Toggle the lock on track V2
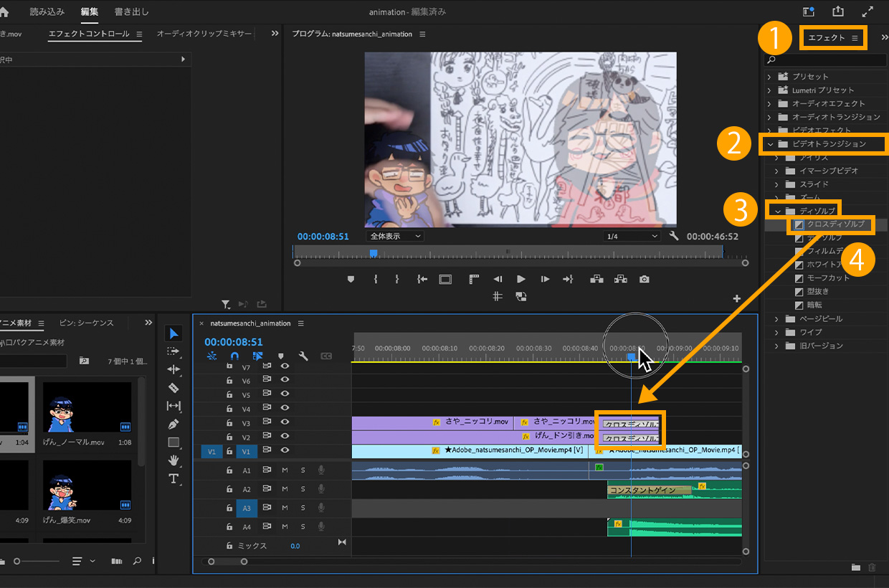Viewport: 889px width, 588px height. [x=229, y=437]
